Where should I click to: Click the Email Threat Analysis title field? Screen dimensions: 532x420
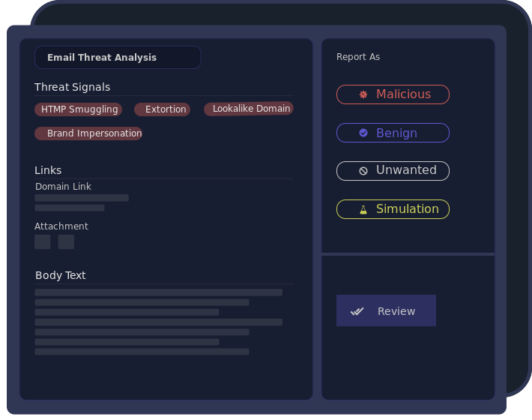click(118, 58)
